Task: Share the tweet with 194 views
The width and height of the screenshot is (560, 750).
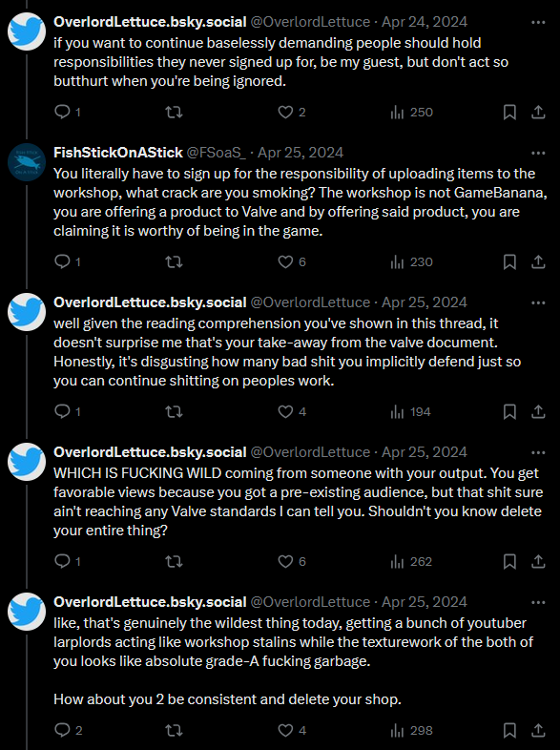Action: click(538, 412)
